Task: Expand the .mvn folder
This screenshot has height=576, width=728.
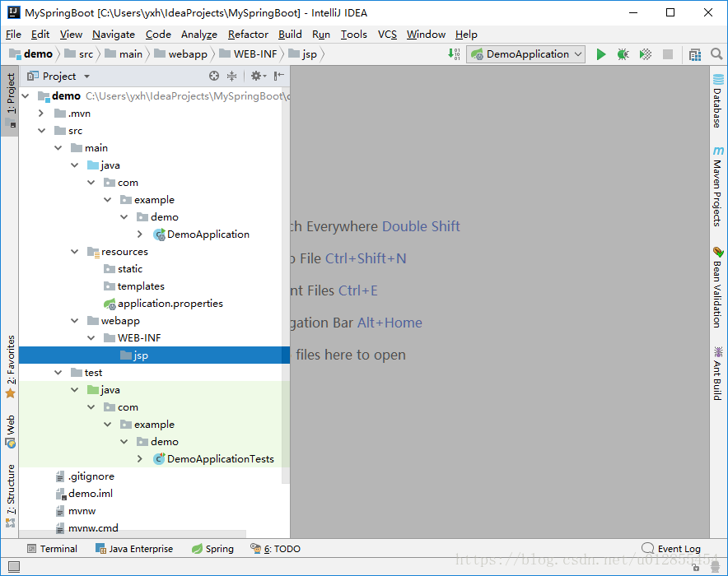Action: (41, 114)
